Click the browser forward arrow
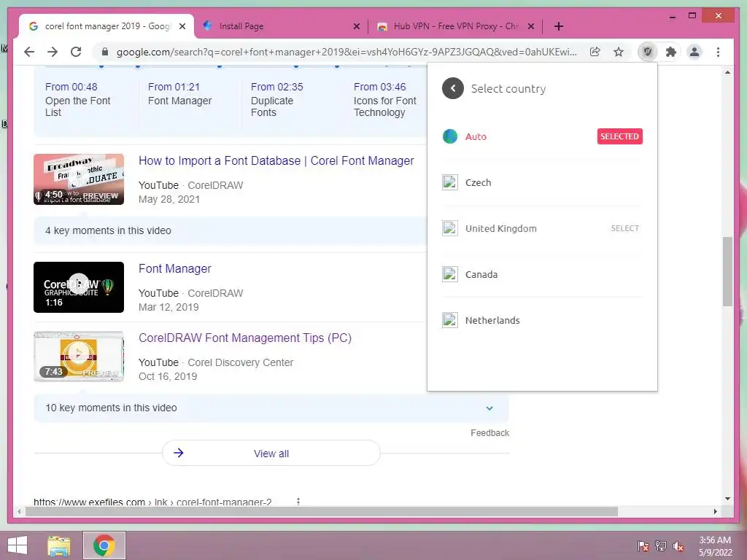 (53, 52)
